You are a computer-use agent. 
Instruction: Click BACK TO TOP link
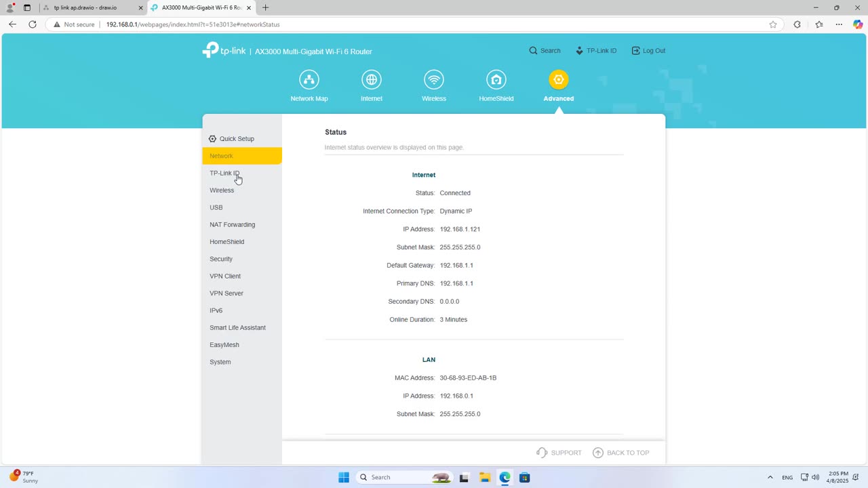click(x=620, y=453)
